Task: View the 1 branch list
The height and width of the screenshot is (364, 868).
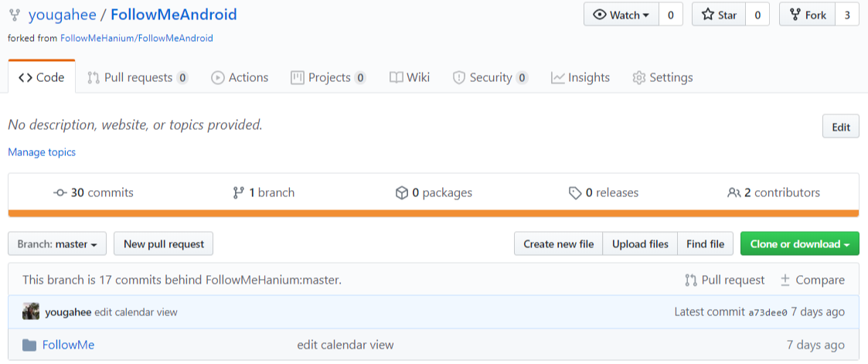Action: (x=264, y=192)
